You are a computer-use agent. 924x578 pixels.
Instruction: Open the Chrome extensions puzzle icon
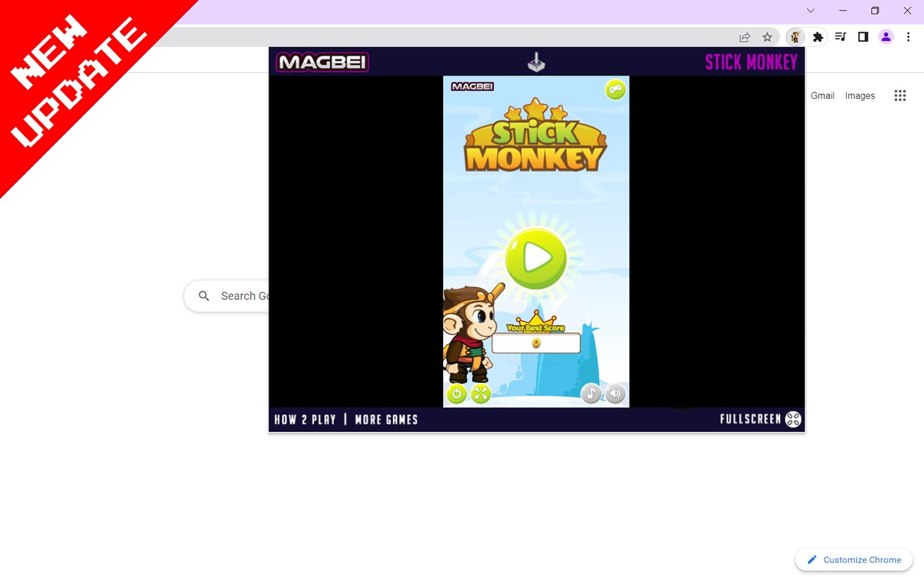[818, 37]
